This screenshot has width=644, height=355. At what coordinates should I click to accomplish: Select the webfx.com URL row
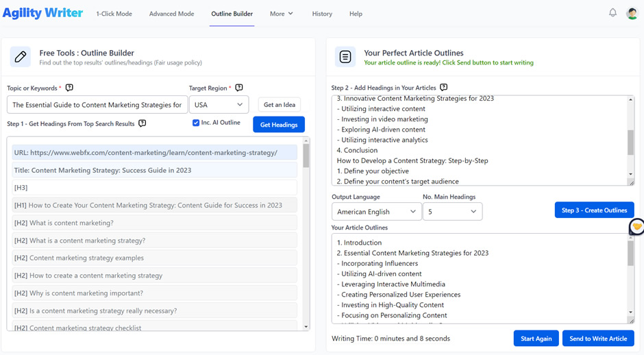tap(154, 152)
